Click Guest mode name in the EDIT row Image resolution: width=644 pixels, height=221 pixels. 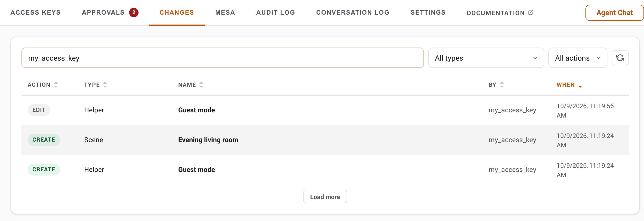click(x=197, y=110)
